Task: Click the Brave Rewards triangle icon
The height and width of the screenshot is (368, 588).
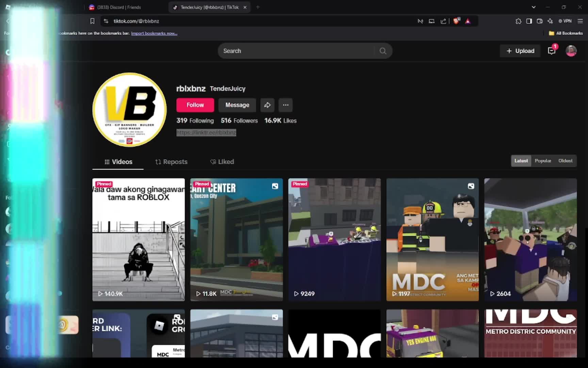Action: 468,21
